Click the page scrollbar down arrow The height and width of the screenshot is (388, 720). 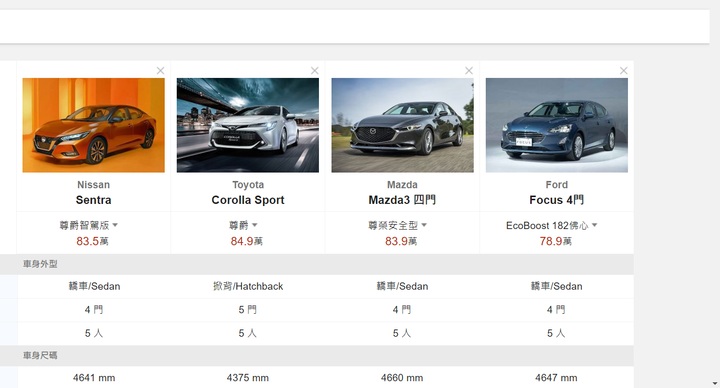click(x=715, y=383)
